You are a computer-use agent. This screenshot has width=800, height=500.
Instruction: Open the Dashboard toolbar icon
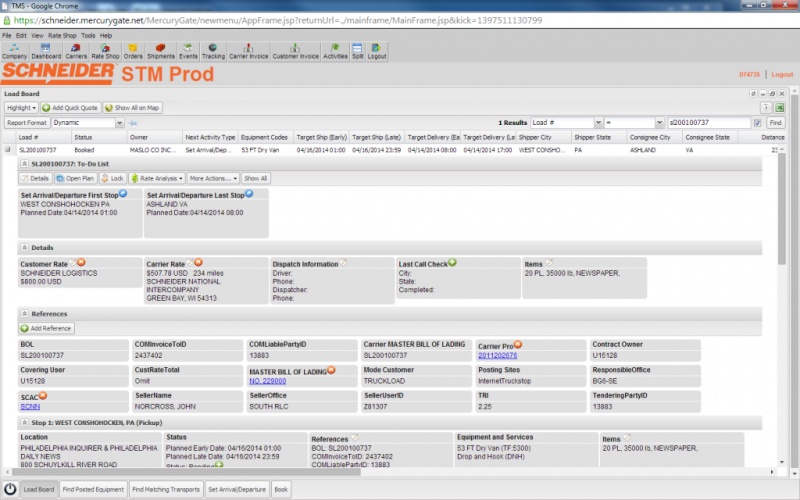tap(46, 51)
